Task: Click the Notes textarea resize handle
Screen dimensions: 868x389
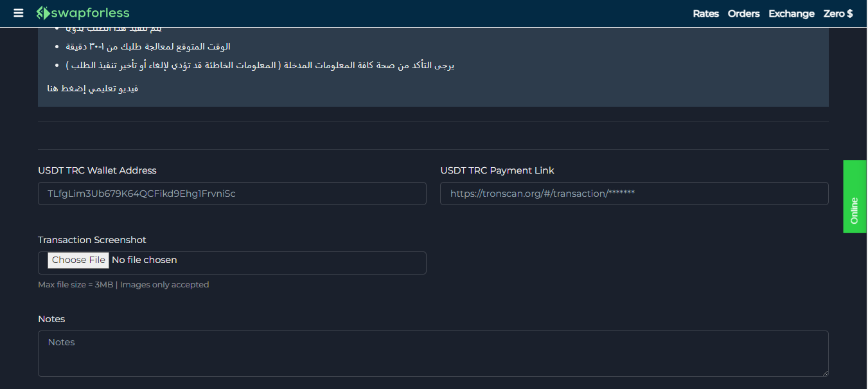Action: 826,373
